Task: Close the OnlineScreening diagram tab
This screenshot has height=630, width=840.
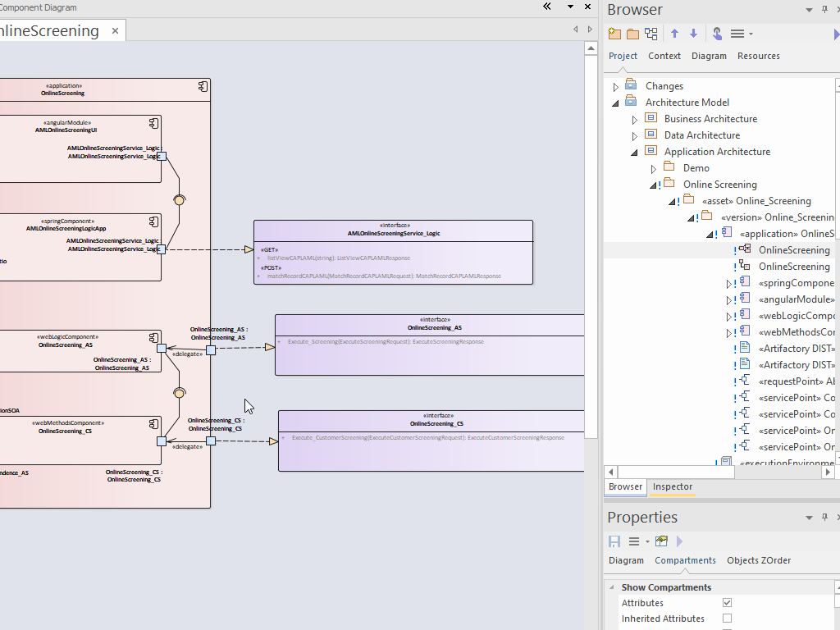Action: coord(115,31)
